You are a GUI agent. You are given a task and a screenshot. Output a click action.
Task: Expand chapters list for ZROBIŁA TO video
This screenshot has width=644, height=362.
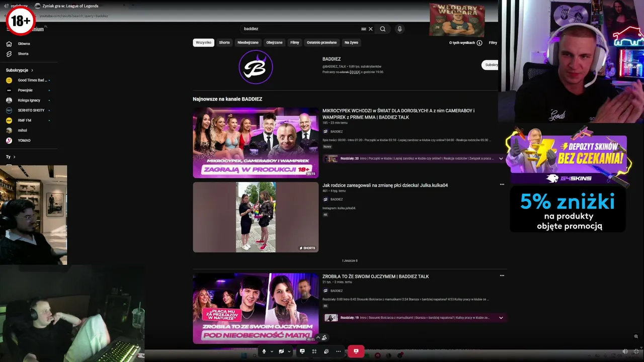tap(501, 318)
